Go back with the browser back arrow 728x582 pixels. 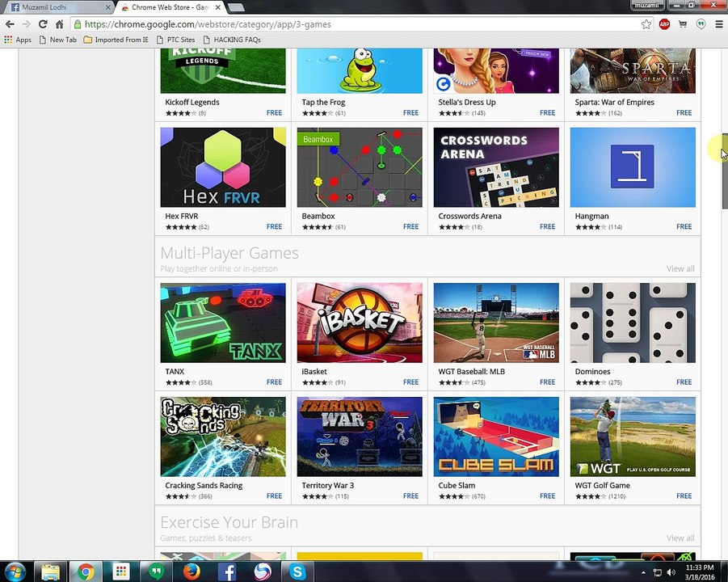[x=9, y=24]
